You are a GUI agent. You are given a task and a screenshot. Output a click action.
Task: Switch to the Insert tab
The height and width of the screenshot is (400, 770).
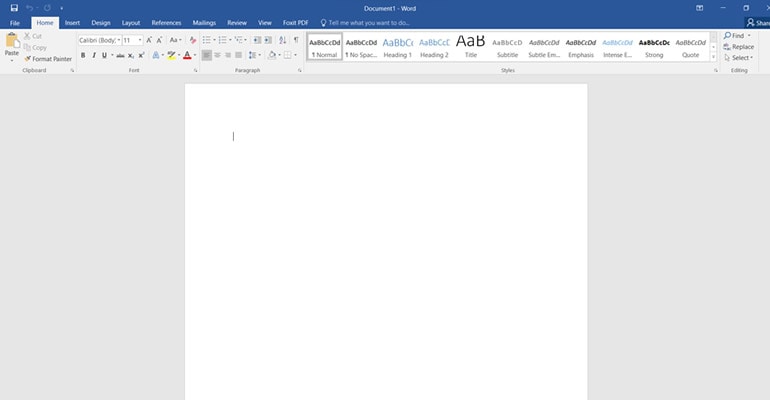[72, 23]
